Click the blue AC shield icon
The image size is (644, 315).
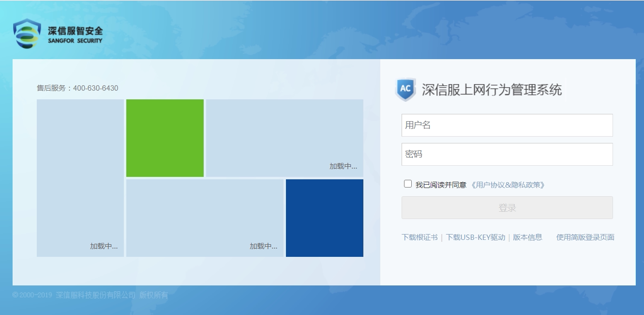click(405, 89)
